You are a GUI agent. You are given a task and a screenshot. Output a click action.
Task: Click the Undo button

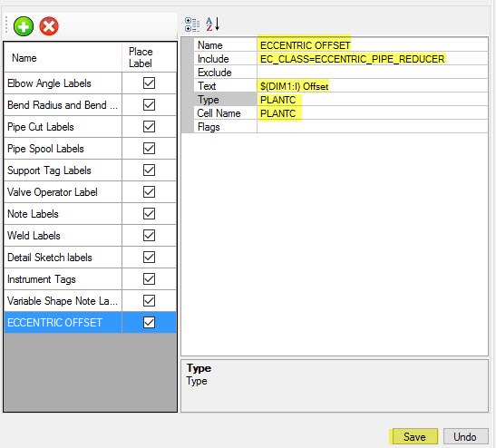point(465,437)
